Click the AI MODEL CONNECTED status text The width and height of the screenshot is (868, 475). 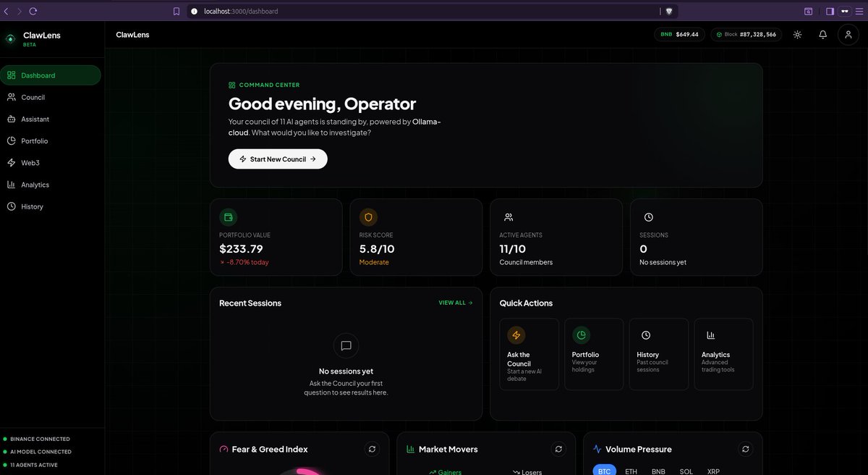click(x=41, y=452)
